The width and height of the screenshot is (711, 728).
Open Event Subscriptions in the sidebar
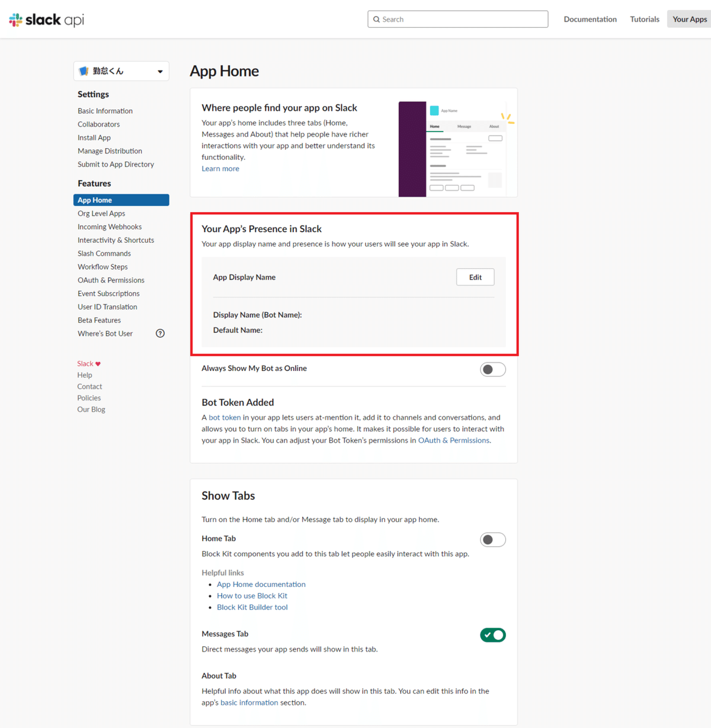(x=108, y=293)
